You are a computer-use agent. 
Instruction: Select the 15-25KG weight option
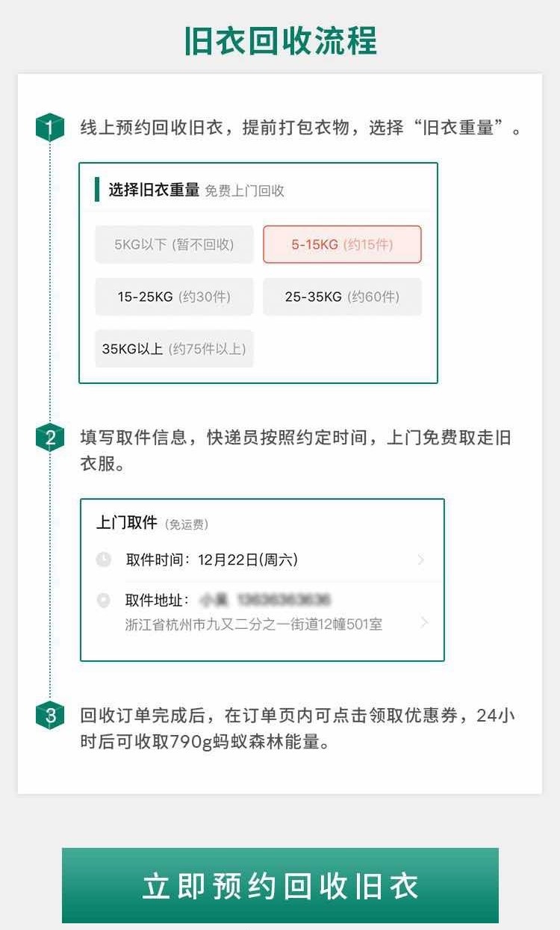pos(174,297)
